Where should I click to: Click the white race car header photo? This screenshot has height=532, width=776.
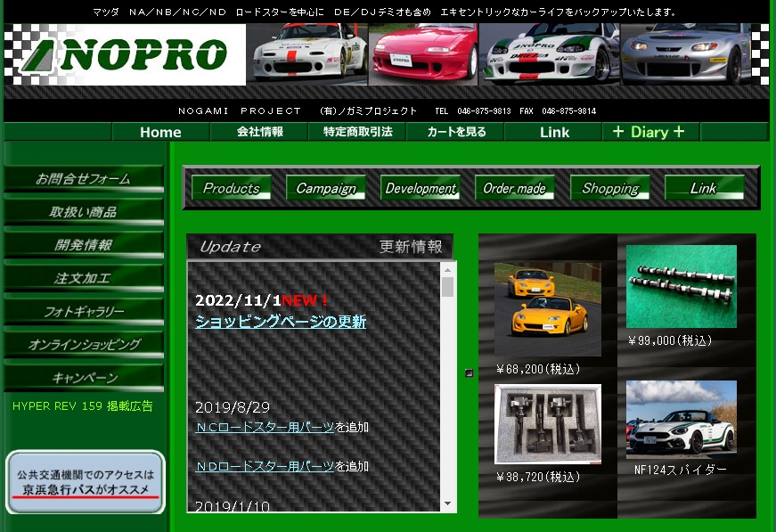point(307,54)
